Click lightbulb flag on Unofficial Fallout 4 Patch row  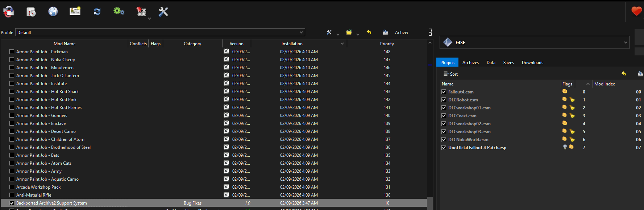pyautogui.click(x=565, y=147)
